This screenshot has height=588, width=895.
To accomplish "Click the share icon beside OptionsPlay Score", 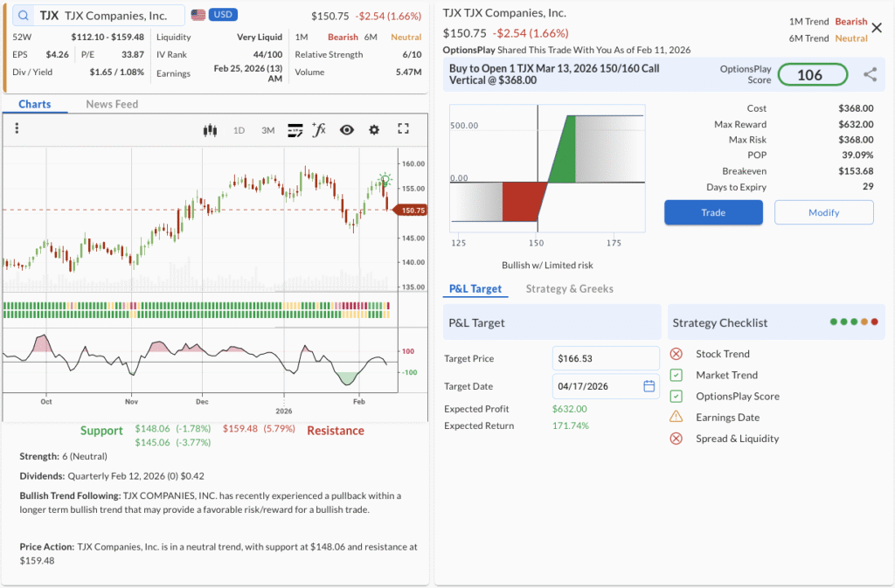I will pyautogui.click(x=870, y=75).
